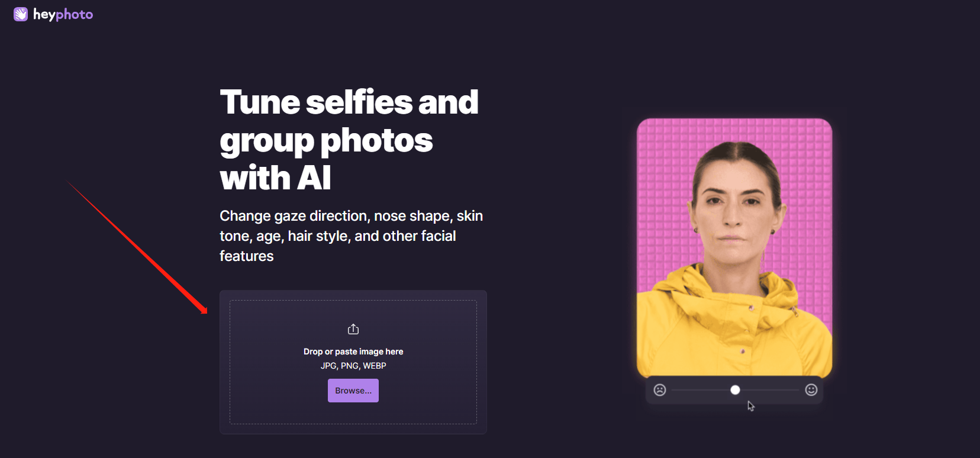Click the "Tune selfies and" headline line
Screen dimensions: 980x458
coord(349,102)
